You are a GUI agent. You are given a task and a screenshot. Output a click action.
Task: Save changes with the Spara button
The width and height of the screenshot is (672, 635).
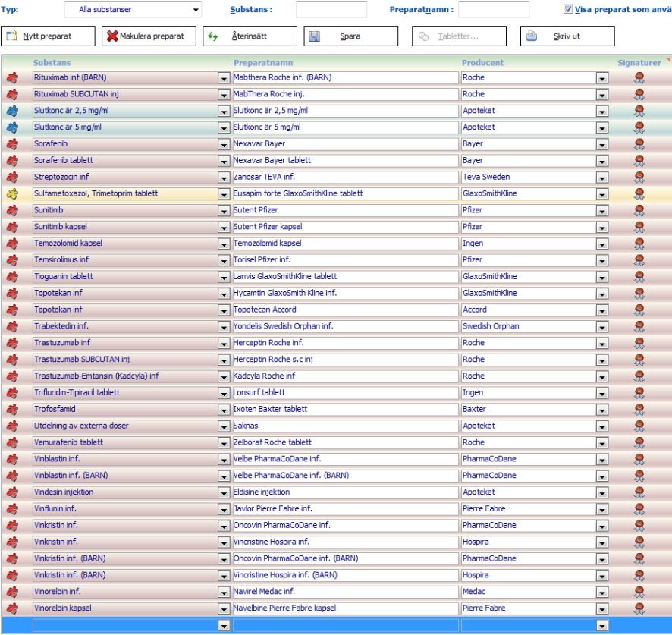tap(350, 36)
